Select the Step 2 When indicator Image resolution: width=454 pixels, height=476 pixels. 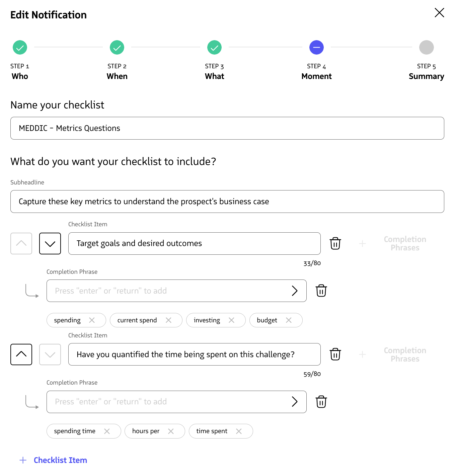point(117,47)
